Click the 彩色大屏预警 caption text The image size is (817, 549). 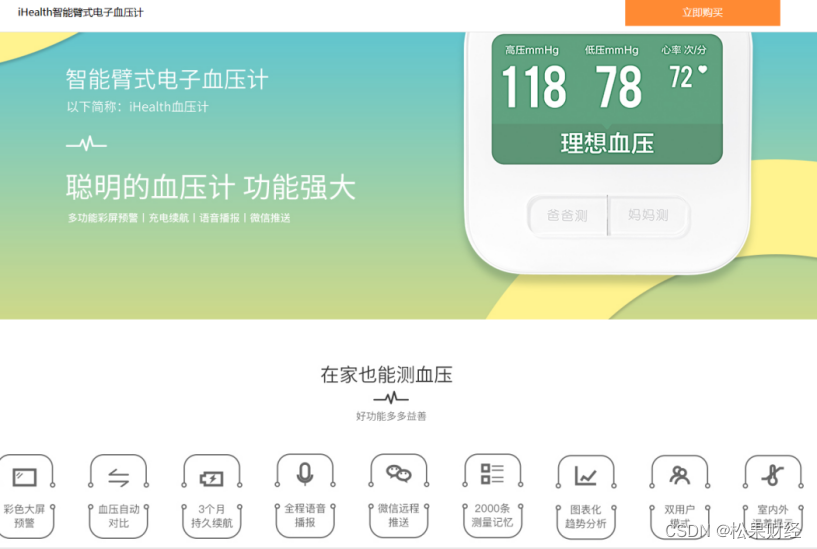tap(24, 516)
